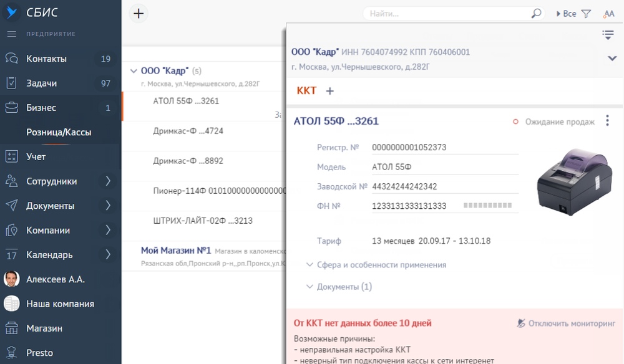
Task: Click Отключить мониторинг to disable monitoring
Action: pyautogui.click(x=566, y=323)
